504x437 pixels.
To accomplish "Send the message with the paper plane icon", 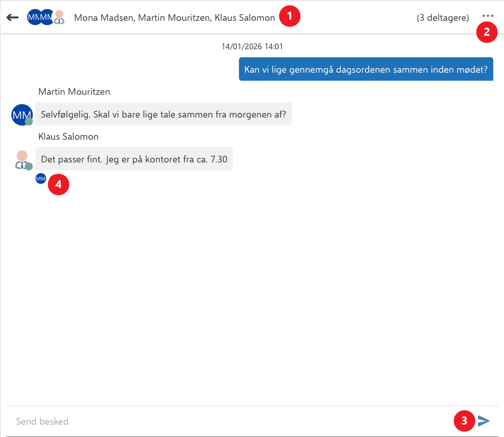I will (484, 421).
